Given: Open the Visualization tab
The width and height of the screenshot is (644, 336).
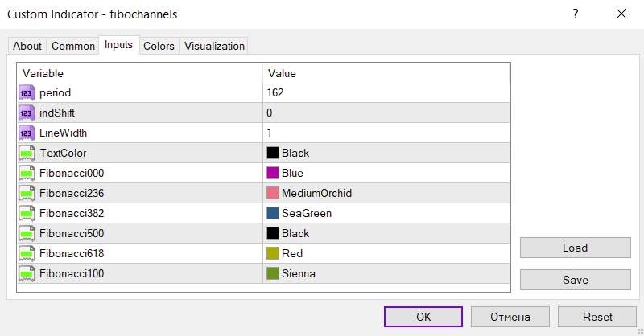Looking at the screenshot, I should pyautogui.click(x=214, y=46).
